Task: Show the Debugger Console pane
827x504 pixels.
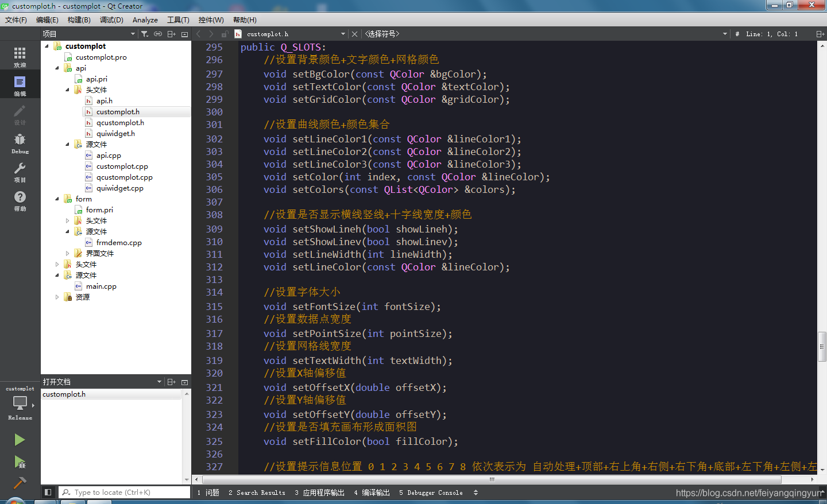Action: [431, 493]
